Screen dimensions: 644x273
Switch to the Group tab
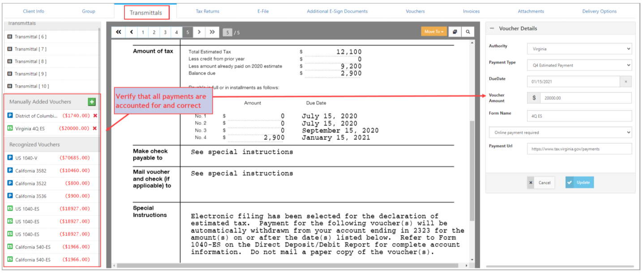coord(88,11)
